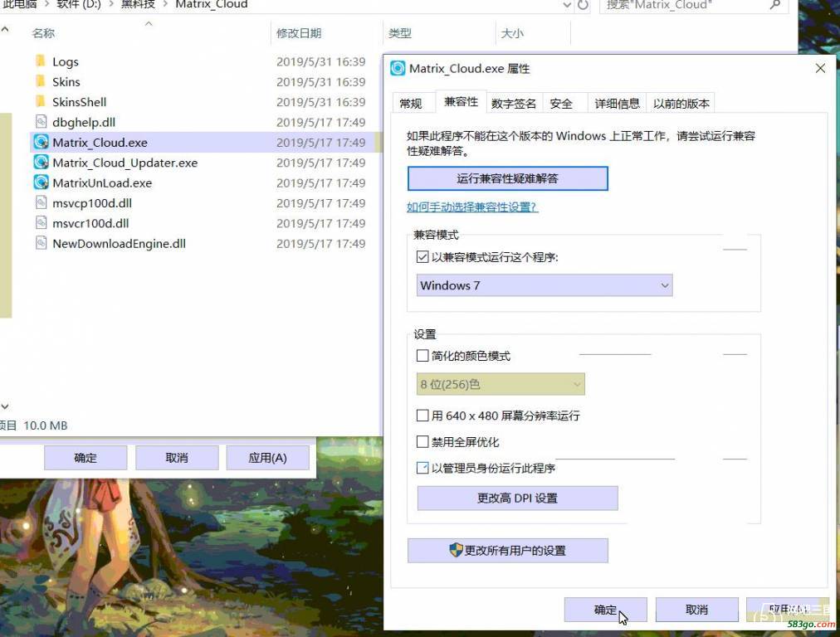This screenshot has height=637, width=840.
Task: Click 黑科技 breadcrumb in address bar
Action: pos(138,4)
